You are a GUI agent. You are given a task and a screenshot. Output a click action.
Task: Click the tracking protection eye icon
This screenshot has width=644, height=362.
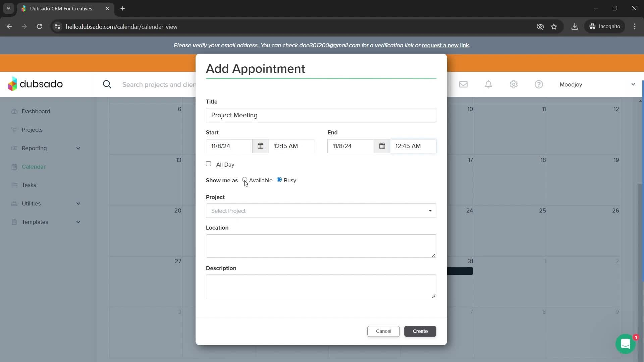coord(540,26)
